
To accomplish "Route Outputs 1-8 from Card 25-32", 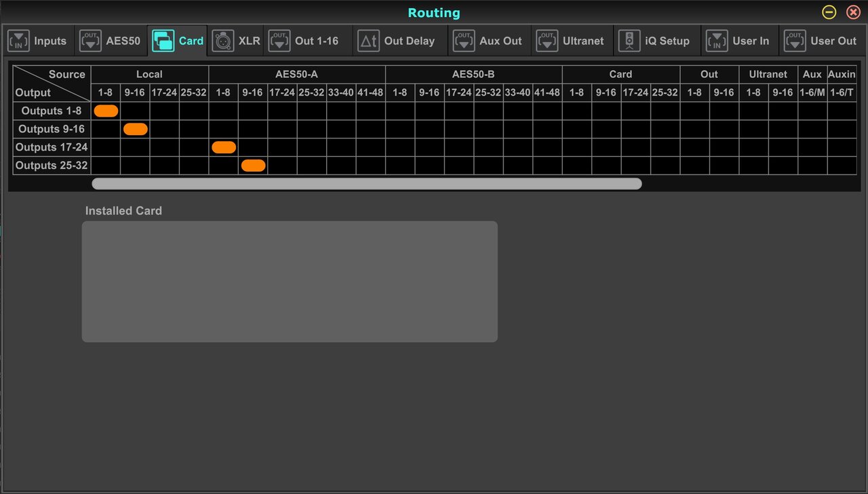I will point(665,111).
